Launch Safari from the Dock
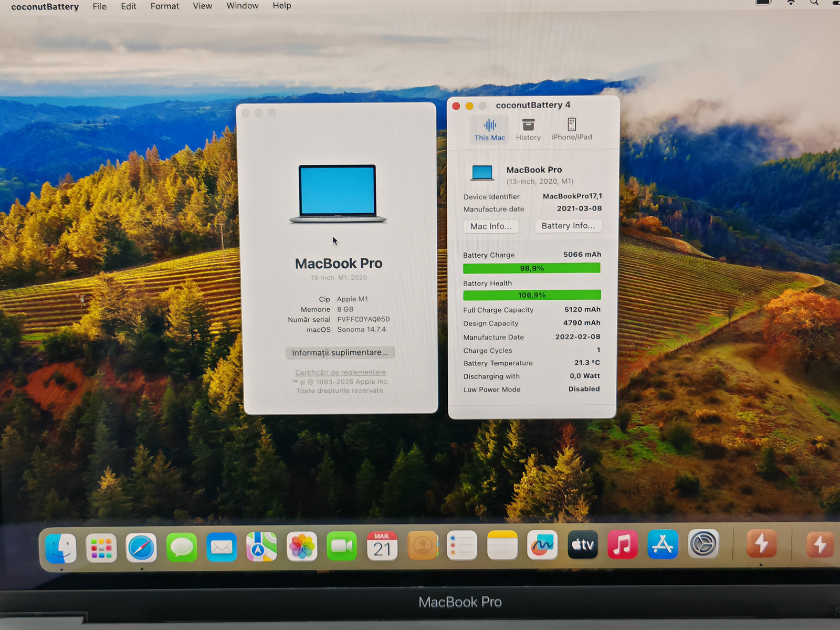840x630 pixels. click(142, 548)
